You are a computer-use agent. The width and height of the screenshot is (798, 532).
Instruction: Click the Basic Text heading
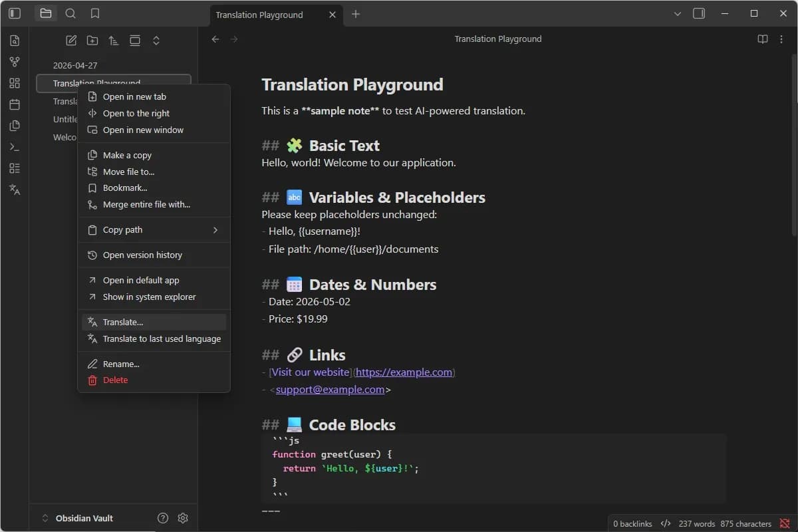point(344,146)
